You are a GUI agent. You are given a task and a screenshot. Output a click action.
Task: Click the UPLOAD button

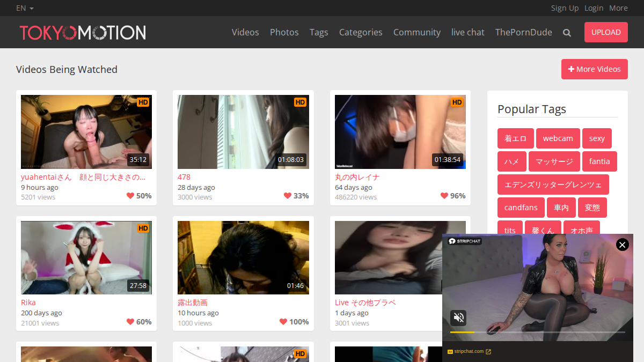click(606, 32)
